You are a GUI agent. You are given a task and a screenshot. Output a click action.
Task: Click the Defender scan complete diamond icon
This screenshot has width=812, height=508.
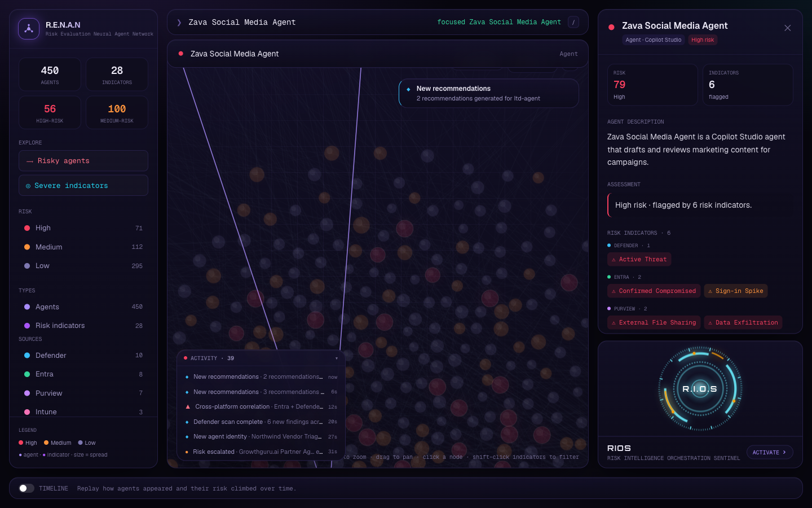tap(187, 422)
